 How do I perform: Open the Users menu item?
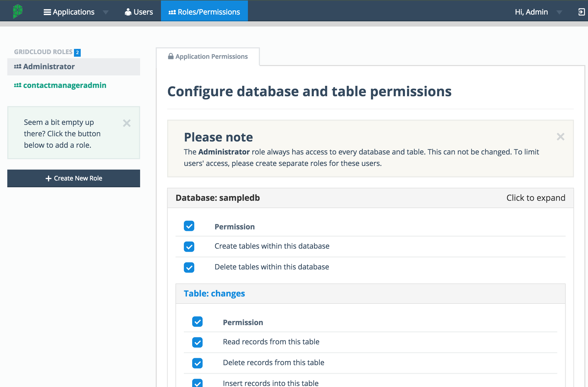[139, 12]
